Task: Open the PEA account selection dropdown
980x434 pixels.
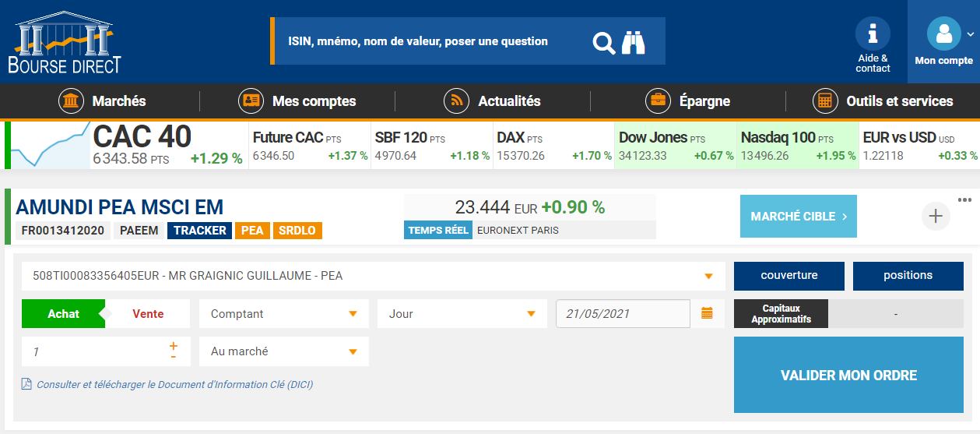Action: pyautogui.click(x=374, y=276)
